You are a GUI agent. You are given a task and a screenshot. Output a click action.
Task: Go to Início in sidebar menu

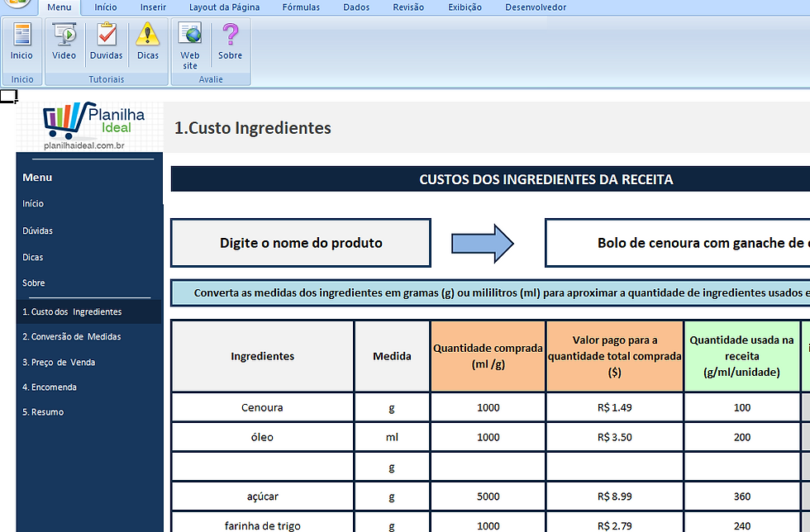(33, 203)
